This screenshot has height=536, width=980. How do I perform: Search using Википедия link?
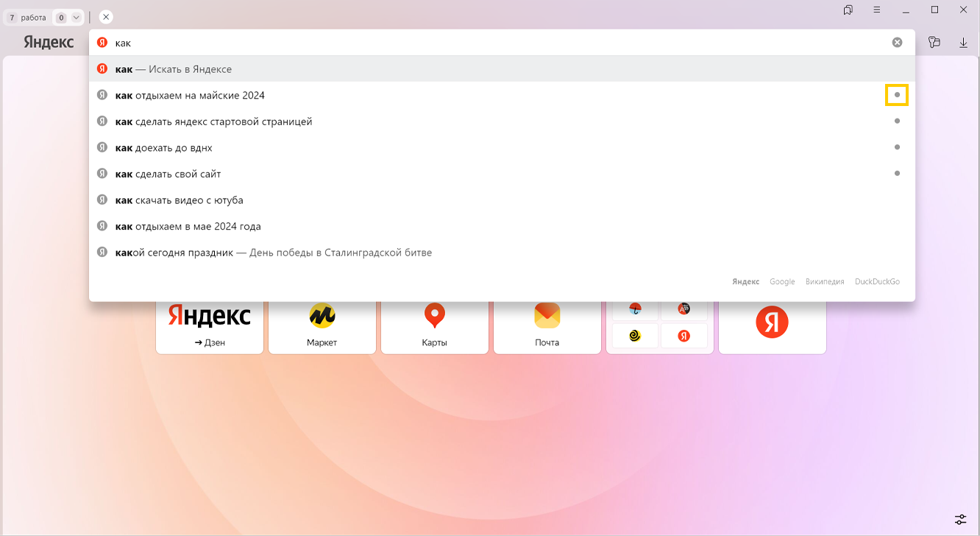[x=825, y=282]
